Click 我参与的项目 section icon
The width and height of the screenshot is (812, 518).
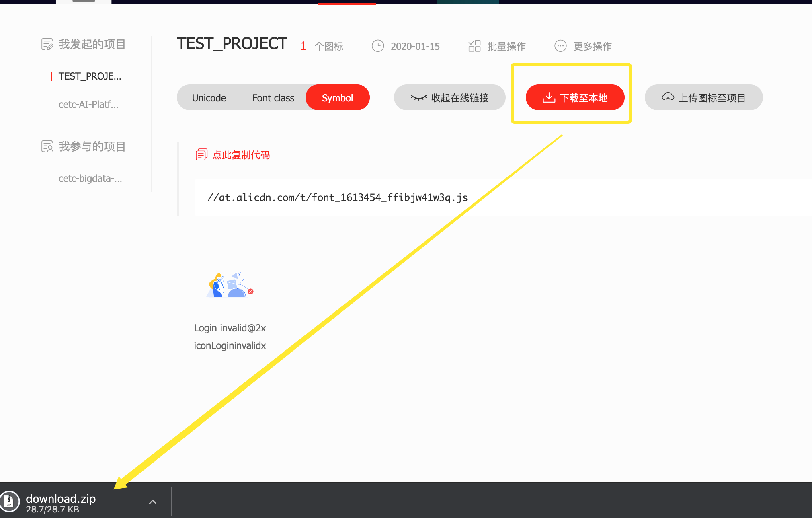point(47,146)
